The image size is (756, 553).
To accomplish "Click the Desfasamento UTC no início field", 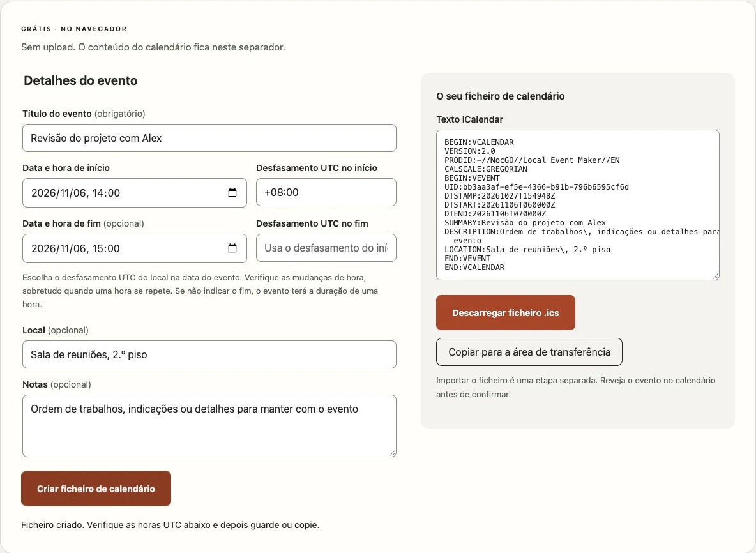I will pos(326,192).
